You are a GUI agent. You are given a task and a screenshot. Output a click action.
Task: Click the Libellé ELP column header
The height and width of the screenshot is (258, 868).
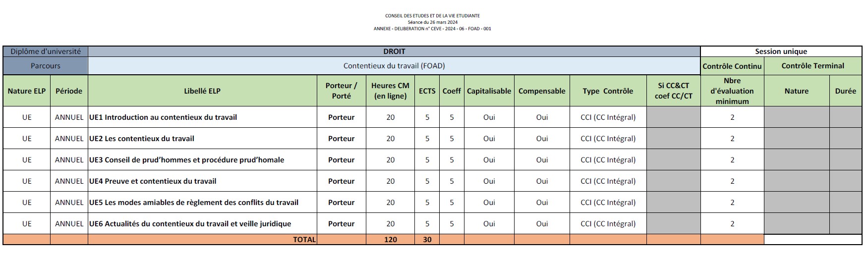pos(202,91)
